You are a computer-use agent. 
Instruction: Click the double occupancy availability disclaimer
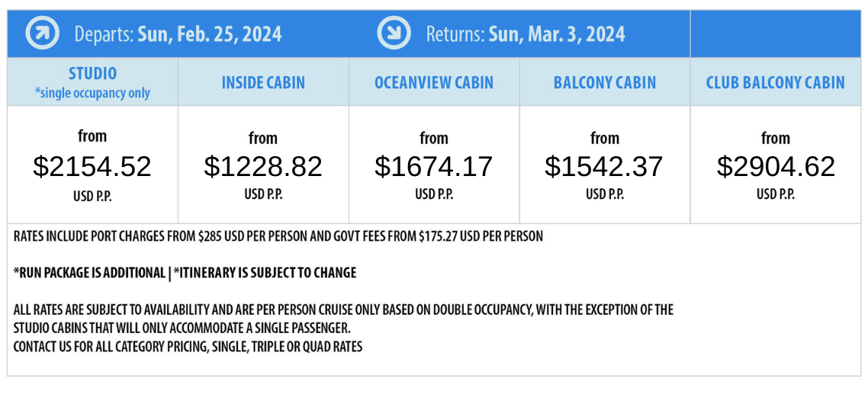(x=343, y=319)
